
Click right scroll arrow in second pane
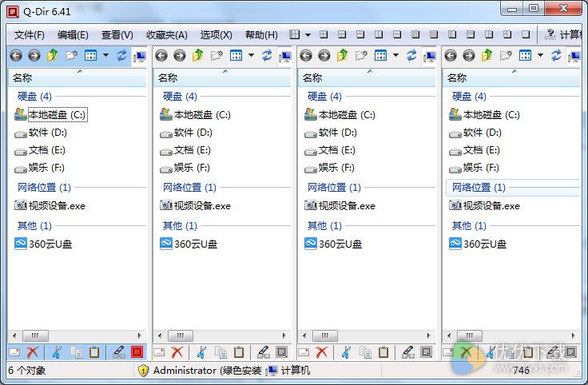coord(284,335)
